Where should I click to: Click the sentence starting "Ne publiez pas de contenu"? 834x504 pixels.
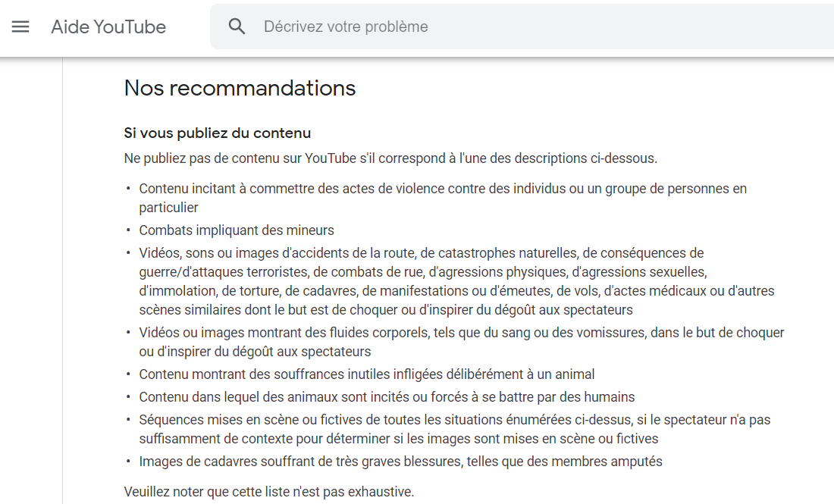(x=390, y=158)
